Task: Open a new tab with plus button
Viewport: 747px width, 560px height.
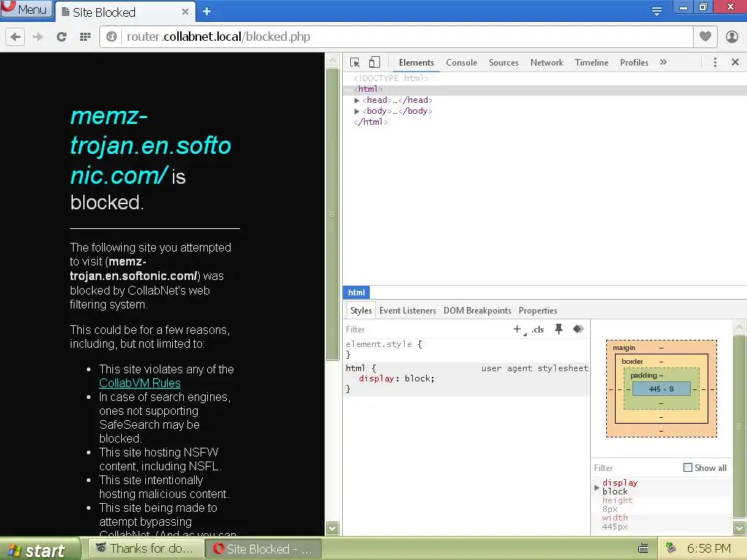Action: [206, 12]
